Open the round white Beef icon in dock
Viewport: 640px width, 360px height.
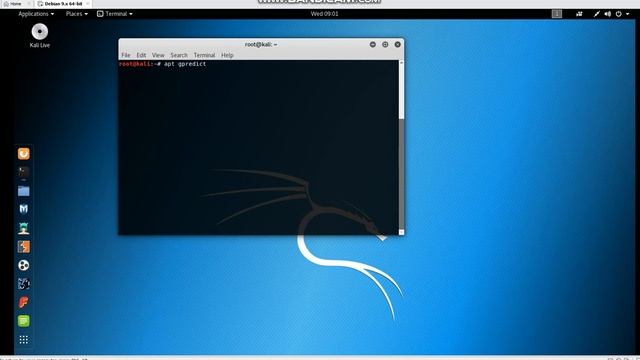(24, 265)
